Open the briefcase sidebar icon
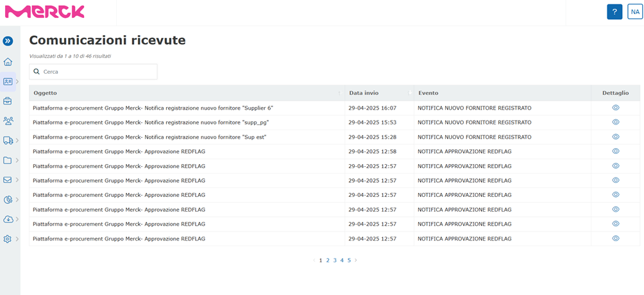The width and height of the screenshot is (644, 295). coord(8,101)
